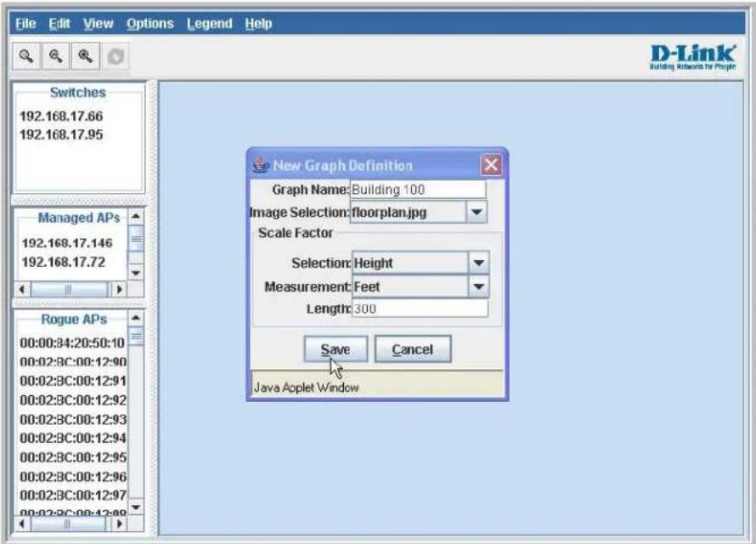This screenshot has height=544, width=756.
Task: Click the New Graph Definition title bar
Action: click(x=377, y=165)
